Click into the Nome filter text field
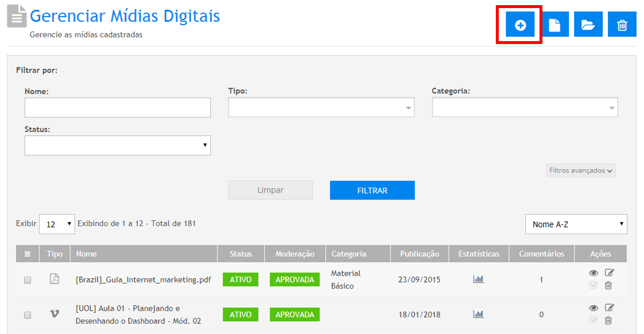Viewport: 644px width, 334px height. 117,108
